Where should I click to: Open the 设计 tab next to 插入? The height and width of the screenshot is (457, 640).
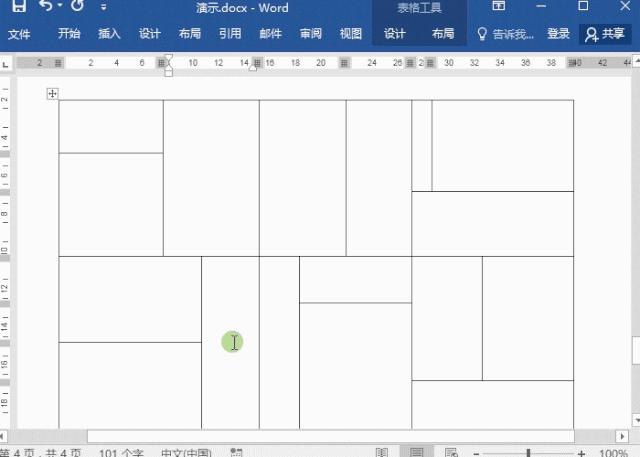pyautogui.click(x=149, y=33)
